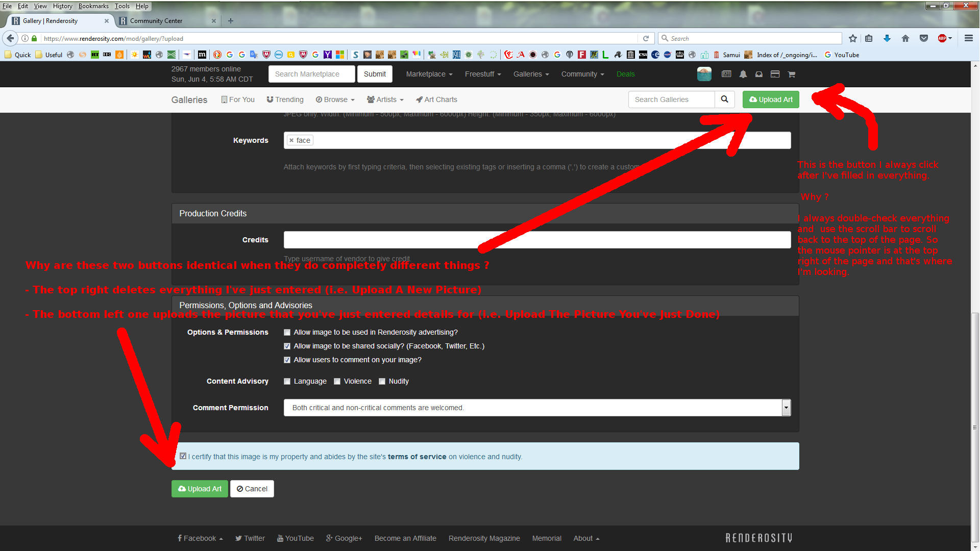This screenshot has height=551, width=980.
Task: Enable Renderosity advertising permission checkbox
Action: 287,333
